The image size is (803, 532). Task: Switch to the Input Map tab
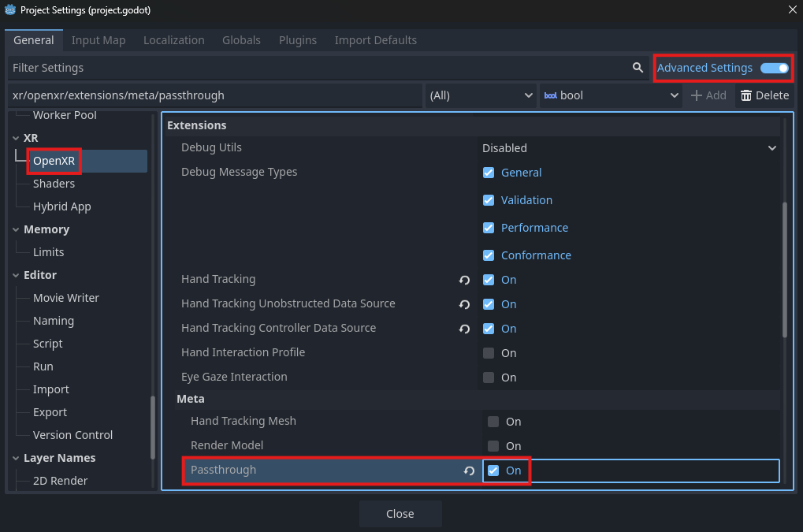pyautogui.click(x=99, y=40)
